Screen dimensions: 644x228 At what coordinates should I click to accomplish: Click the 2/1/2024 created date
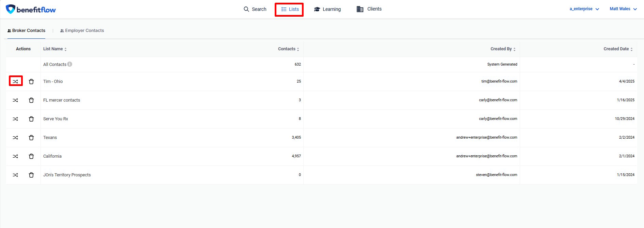[627, 156]
